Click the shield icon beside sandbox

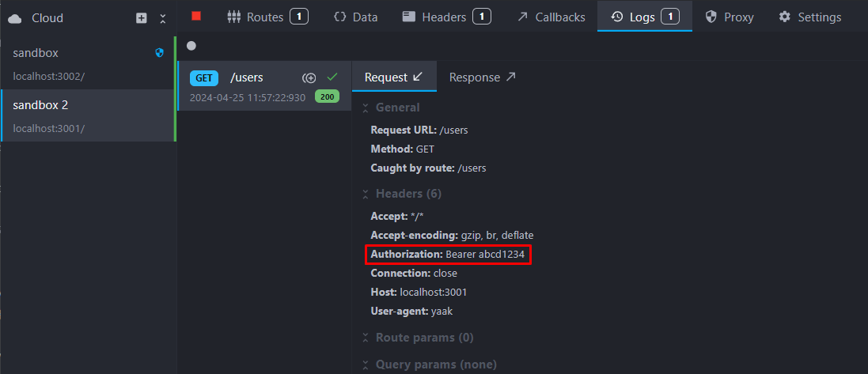click(x=159, y=53)
